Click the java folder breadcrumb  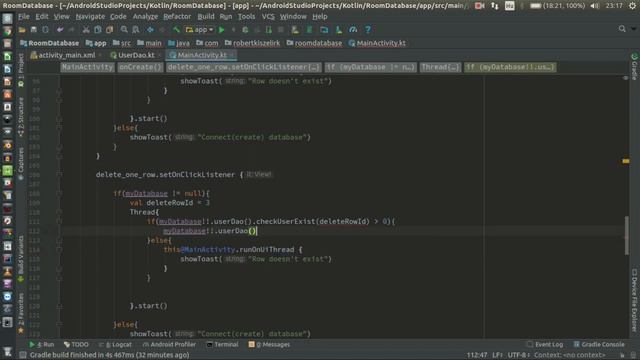click(179, 43)
